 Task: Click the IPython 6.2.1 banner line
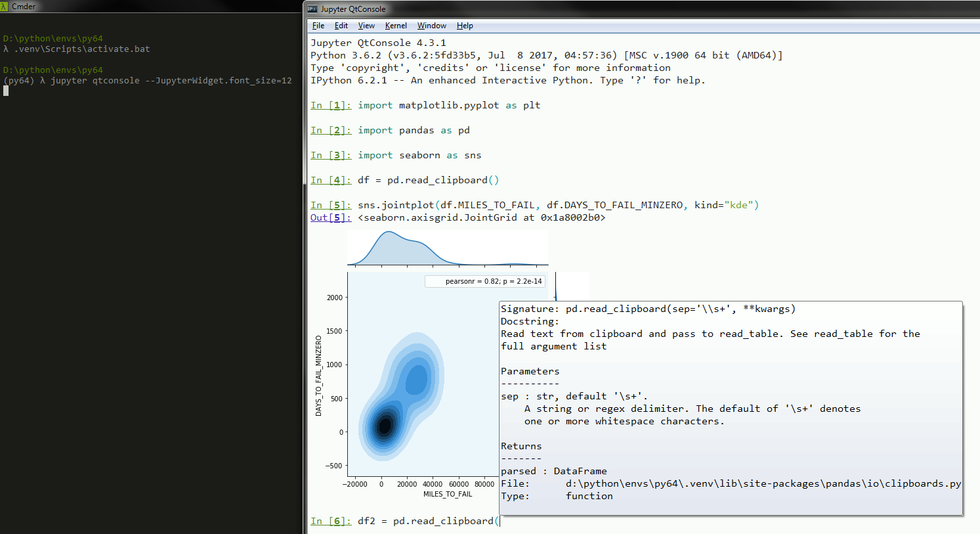pos(508,80)
